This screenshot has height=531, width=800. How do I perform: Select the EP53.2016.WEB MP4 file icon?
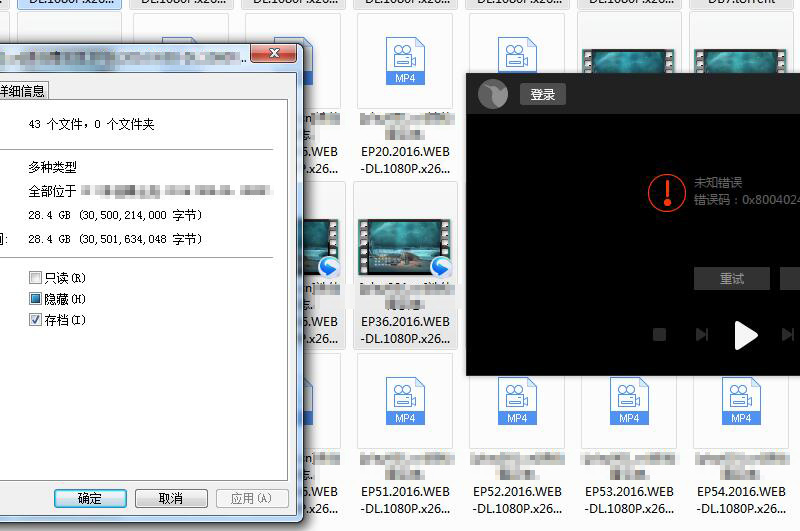[629, 401]
